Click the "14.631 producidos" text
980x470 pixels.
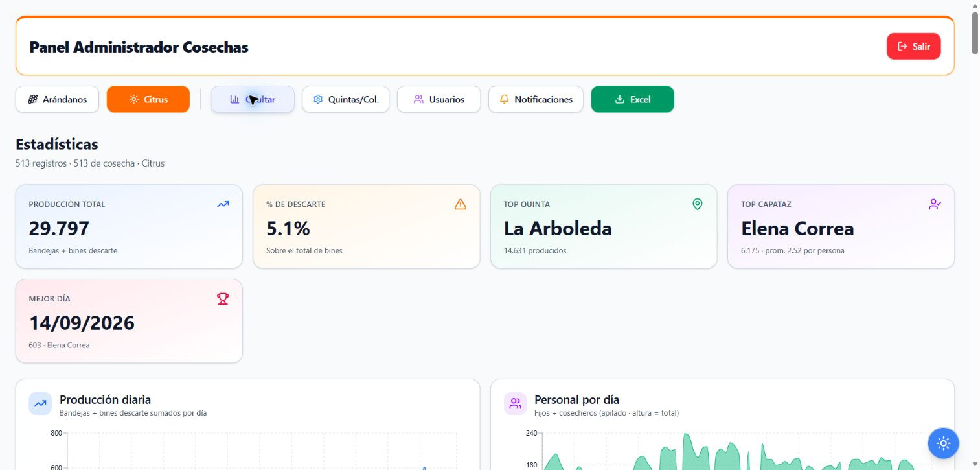tap(535, 250)
